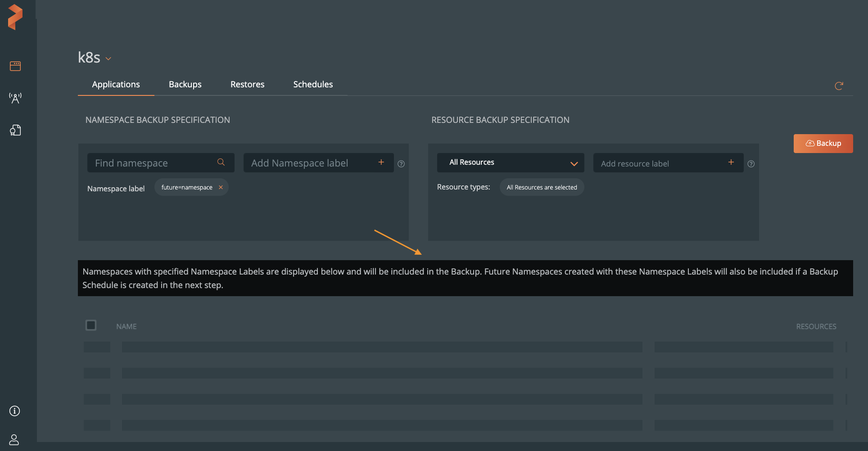Remove the future=namespace label chip
868x451 pixels.
click(x=221, y=187)
